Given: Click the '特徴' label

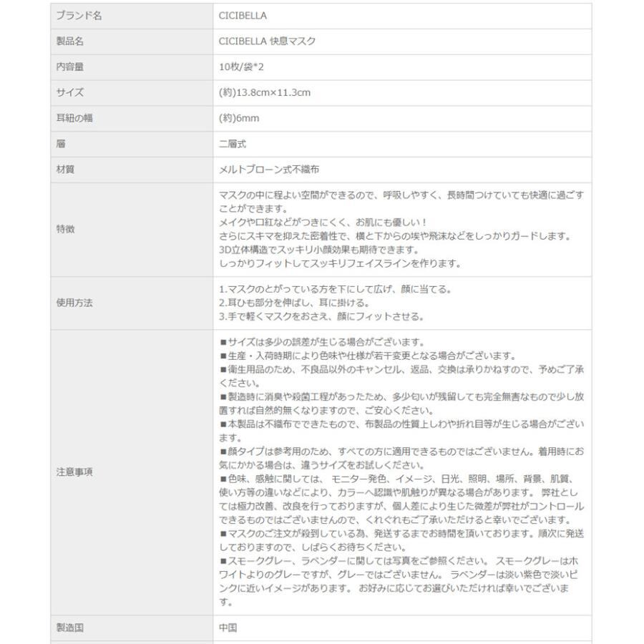Looking at the screenshot, I should tap(65, 229).
